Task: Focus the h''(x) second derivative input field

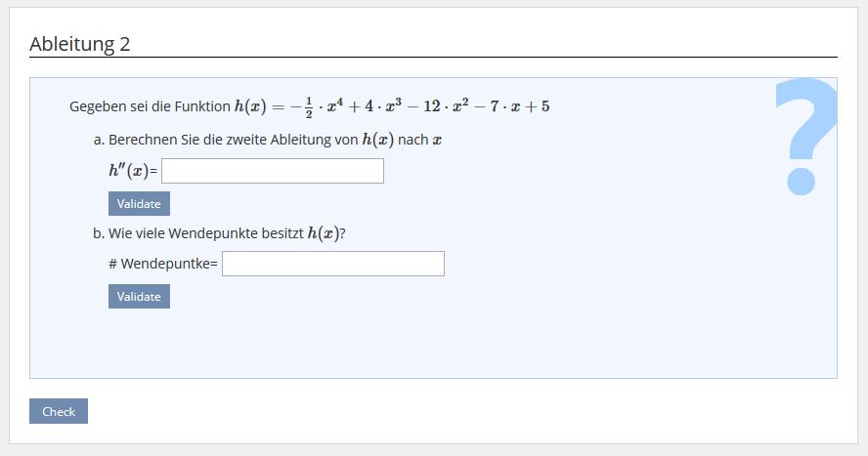Action: 273,171
